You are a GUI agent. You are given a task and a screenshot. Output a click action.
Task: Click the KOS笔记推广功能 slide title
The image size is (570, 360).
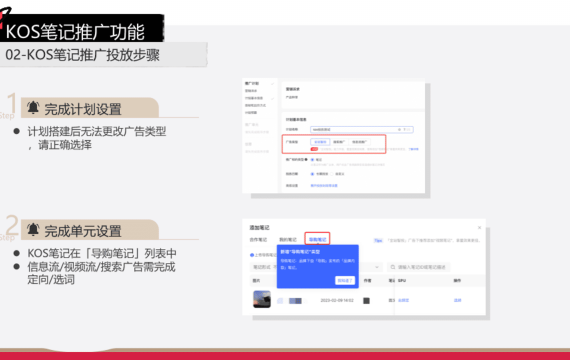(75, 32)
